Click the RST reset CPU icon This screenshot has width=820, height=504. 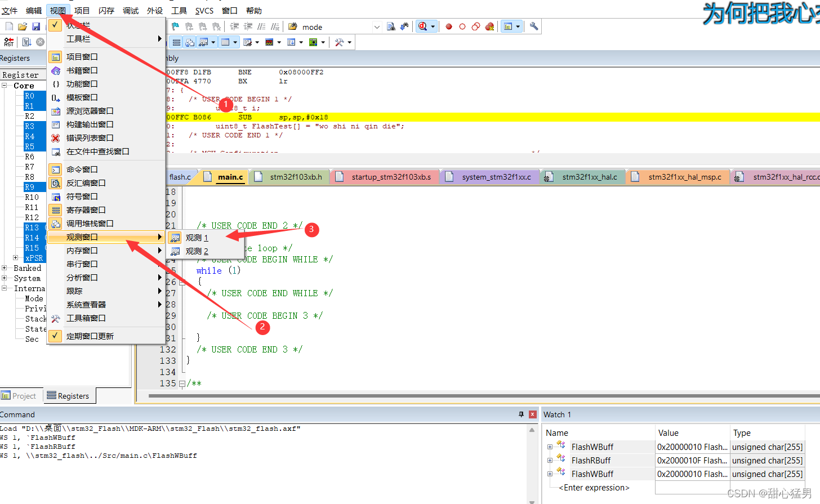pos(9,42)
